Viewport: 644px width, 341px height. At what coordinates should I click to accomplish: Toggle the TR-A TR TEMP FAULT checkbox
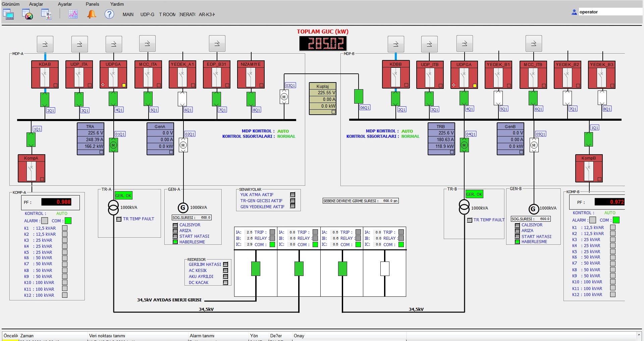click(119, 219)
